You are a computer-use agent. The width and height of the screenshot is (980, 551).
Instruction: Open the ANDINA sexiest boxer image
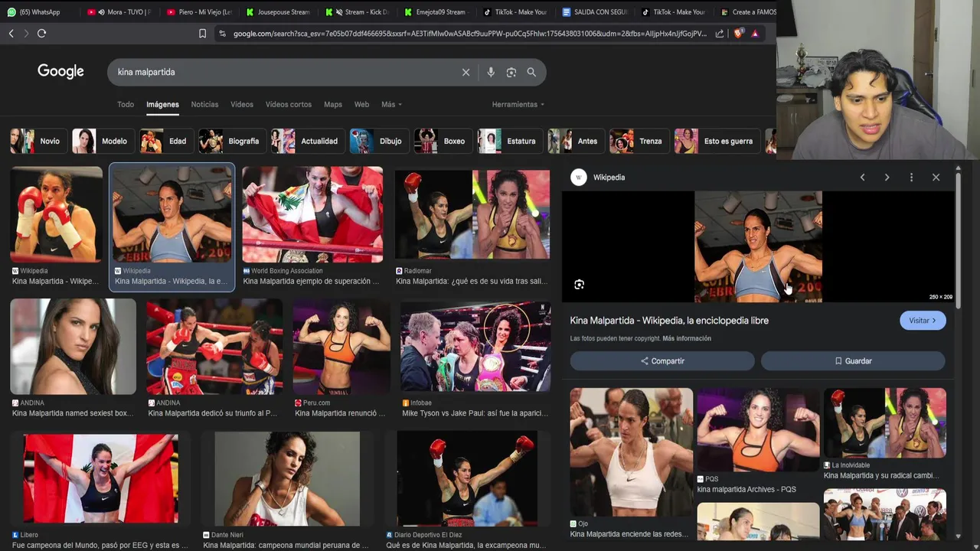pos(73,347)
